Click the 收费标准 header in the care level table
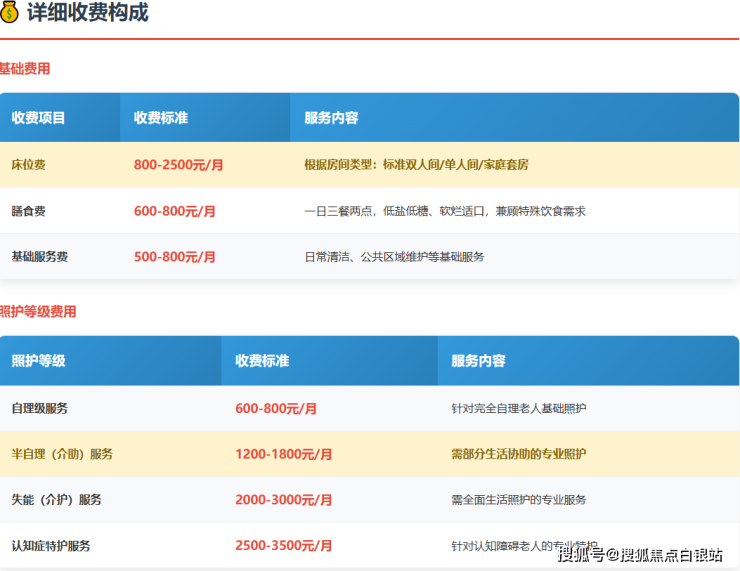 [262, 361]
